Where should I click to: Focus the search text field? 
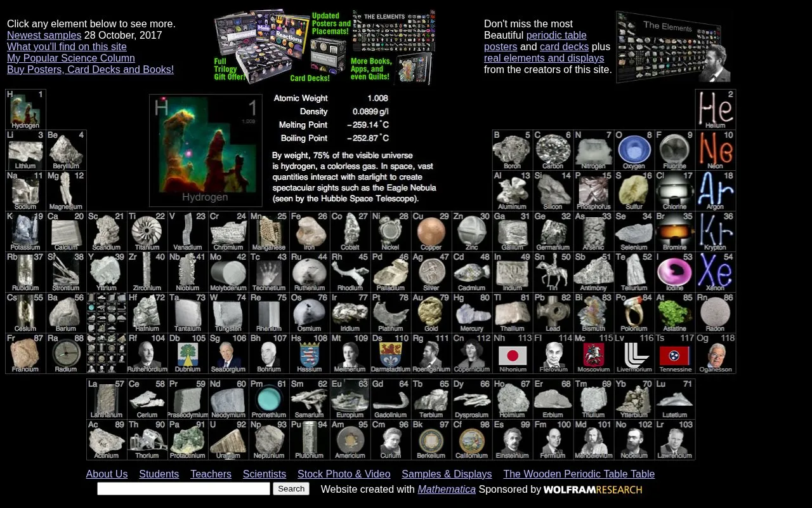coord(183,488)
